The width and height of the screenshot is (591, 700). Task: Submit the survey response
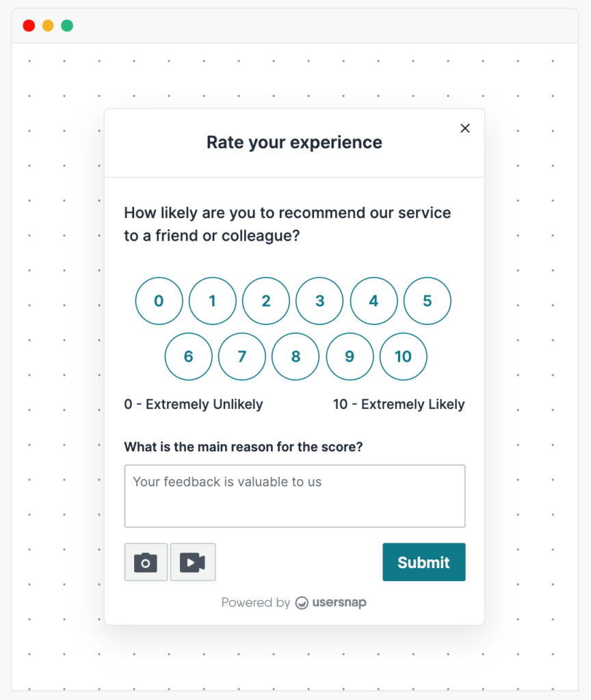point(423,562)
